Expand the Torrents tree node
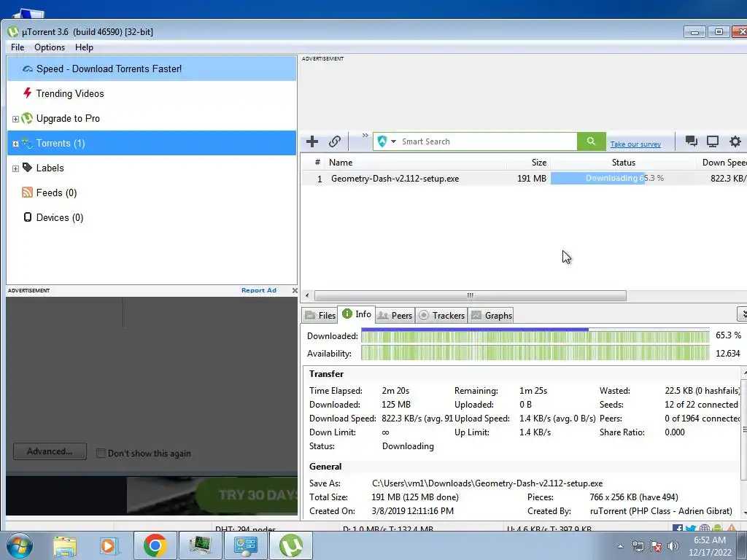Viewport: 747px width, 560px height. 15,144
